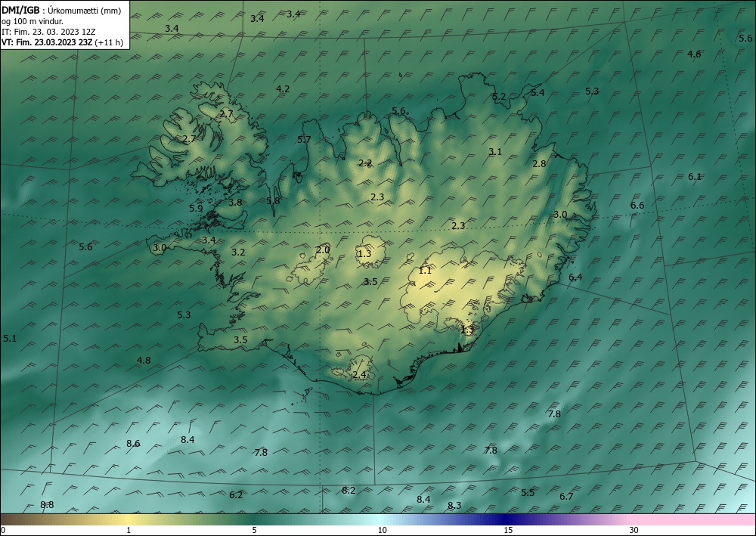756x536 pixels.
Task: Click the color scale label 1
Action: pos(129,530)
